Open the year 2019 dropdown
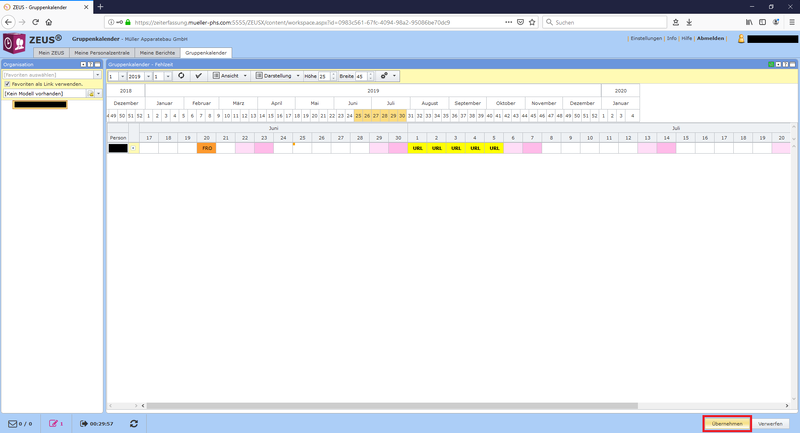 click(137, 76)
